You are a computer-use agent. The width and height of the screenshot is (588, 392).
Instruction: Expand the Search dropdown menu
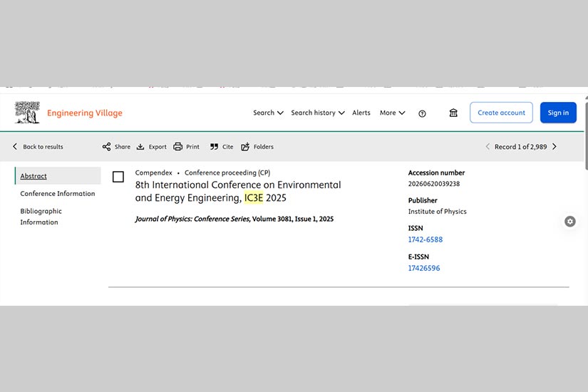point(268,113)
